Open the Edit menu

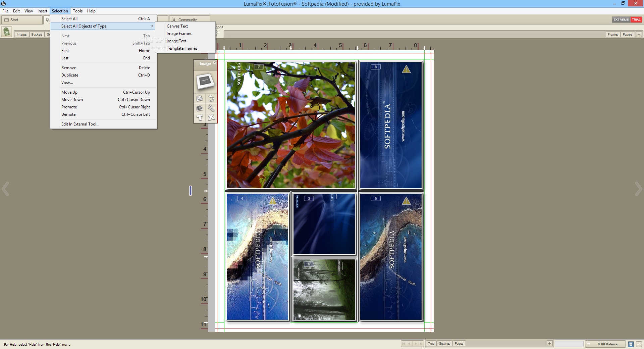point(16,11)
